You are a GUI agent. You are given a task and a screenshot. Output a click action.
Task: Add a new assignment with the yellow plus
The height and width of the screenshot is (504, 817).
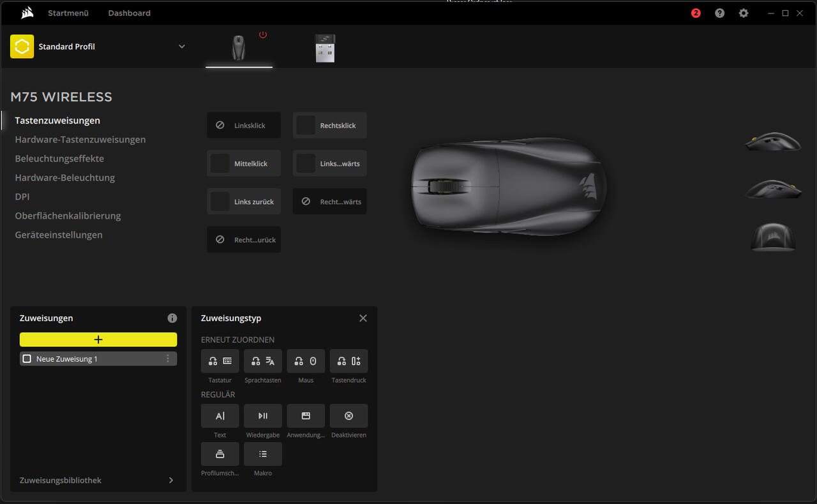pyautogui.click(x=98, y=339)
